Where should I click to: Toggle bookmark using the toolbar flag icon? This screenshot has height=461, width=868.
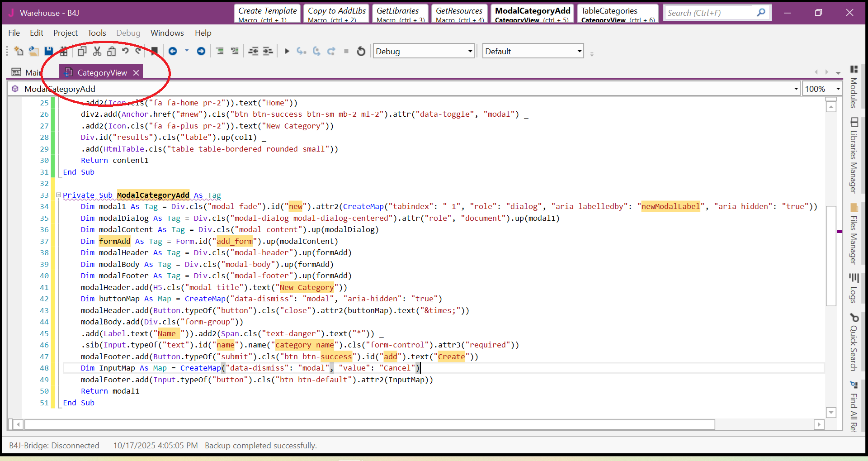(x=154, y=51)
